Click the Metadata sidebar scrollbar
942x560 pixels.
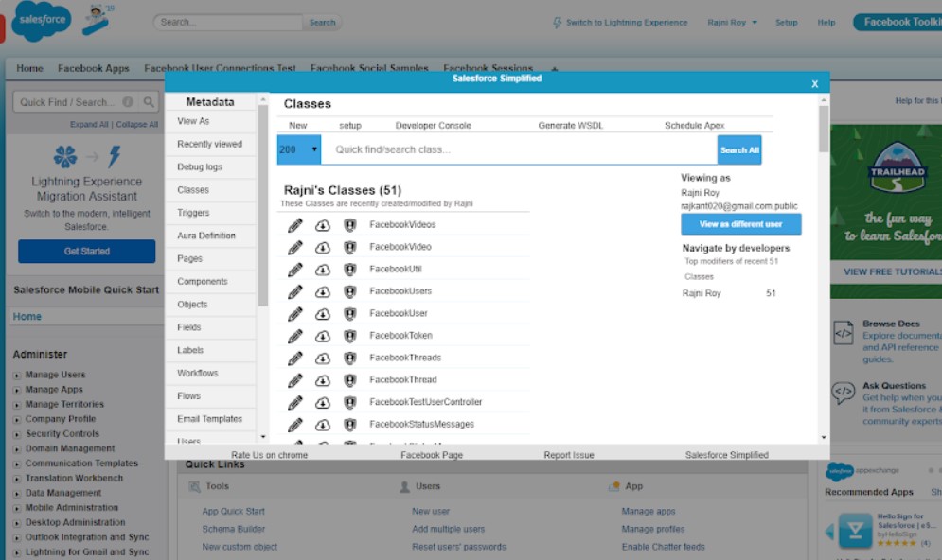pyautogui.click(x=263, y=205)
